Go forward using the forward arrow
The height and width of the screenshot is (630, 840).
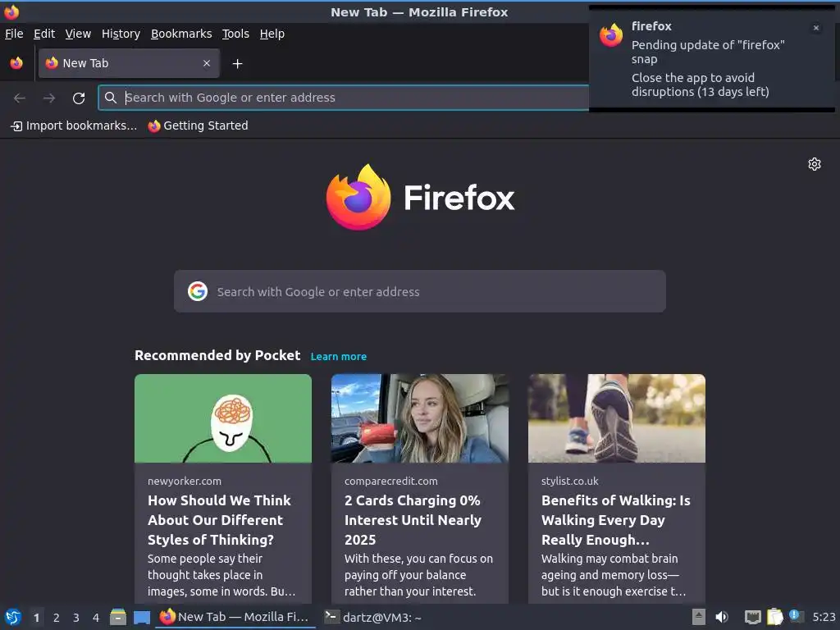tap(49, 98)
